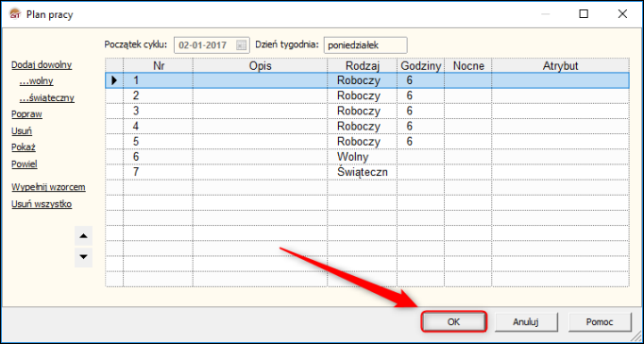Viewport: 644px width, 344px height.
Task: Click Roboczy cell in row 3
Action: pyautogui.click(x=362, y=111)
